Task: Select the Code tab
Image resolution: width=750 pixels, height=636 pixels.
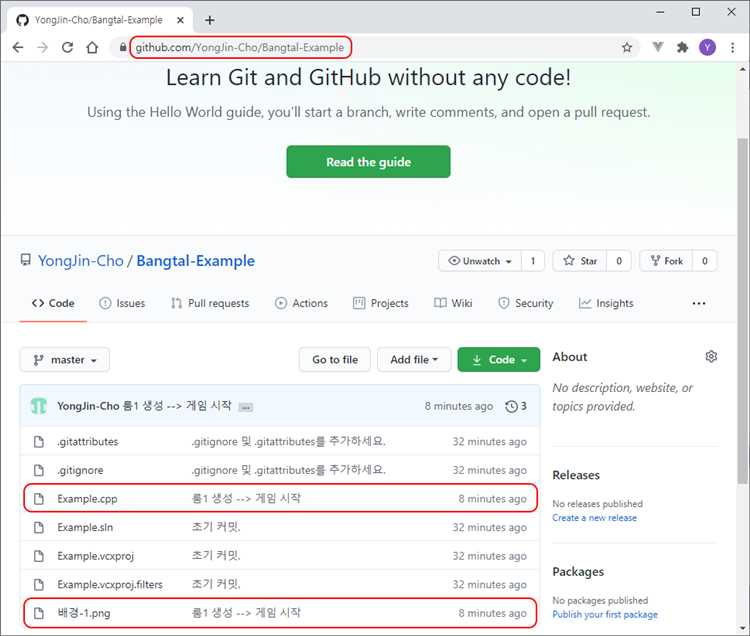Action: coord(53,303)
